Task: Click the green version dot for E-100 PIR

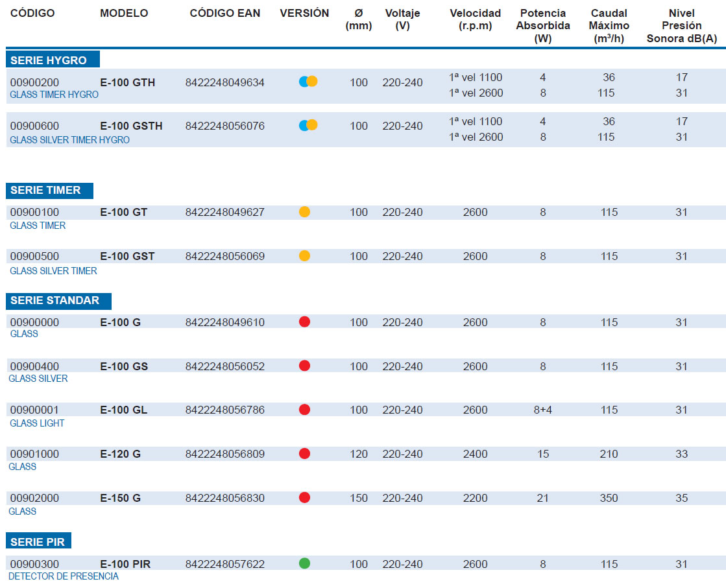Action: click(305, 563)
